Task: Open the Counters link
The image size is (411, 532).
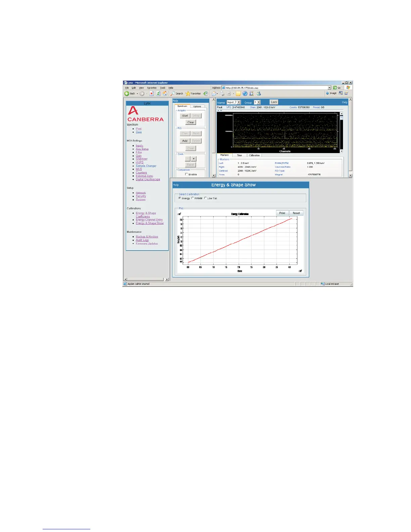Action: pyautogui.click(x=141, y=173)
